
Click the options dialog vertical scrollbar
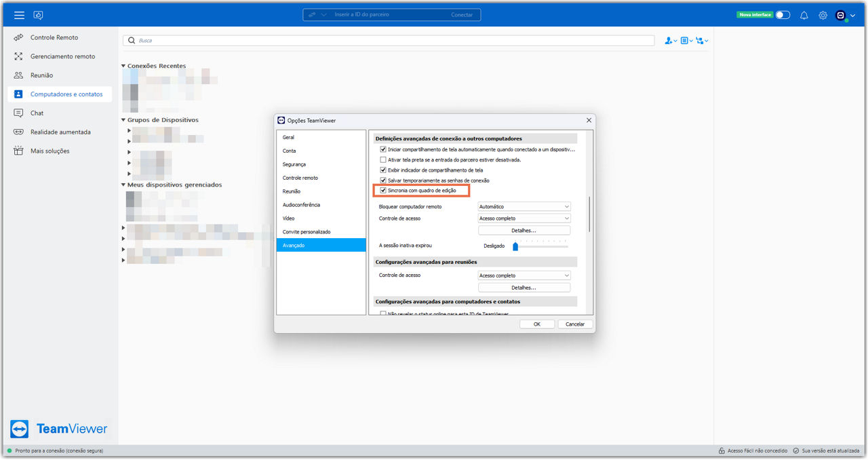point(589,214)
